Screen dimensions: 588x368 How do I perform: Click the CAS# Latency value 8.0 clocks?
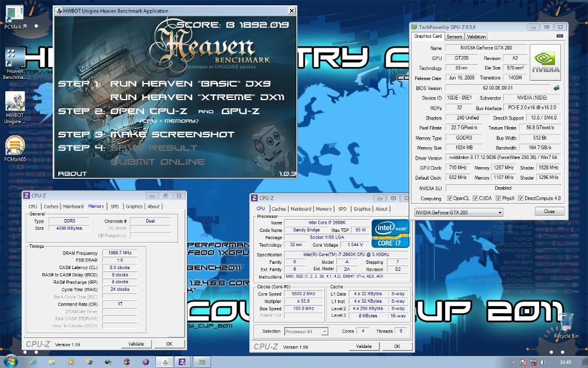[x=120, y=268]
